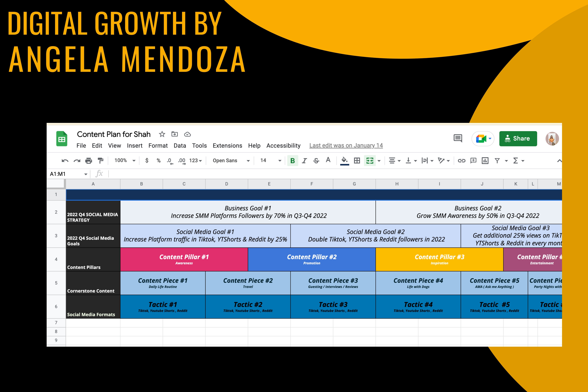Print the spreadsheet
The height and width of the screenshot is (392, 588).
click(x=88, y=161)
